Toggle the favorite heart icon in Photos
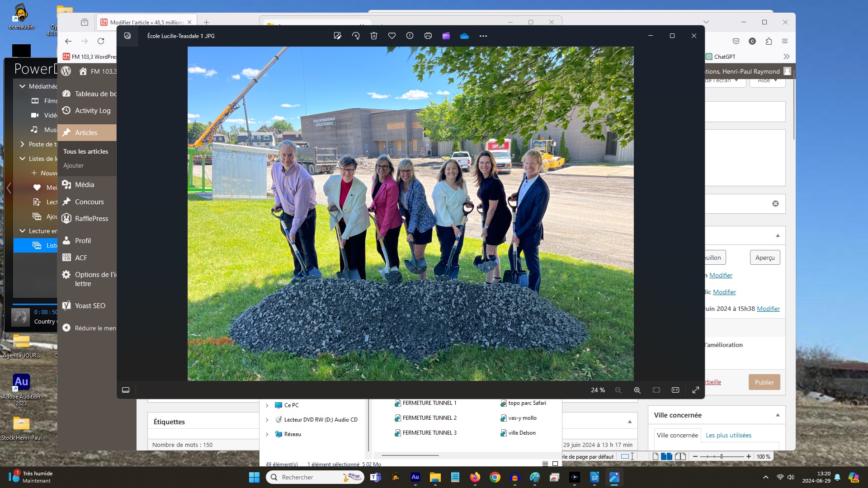Viewport: 868px width, 488px height. [392, 36]
